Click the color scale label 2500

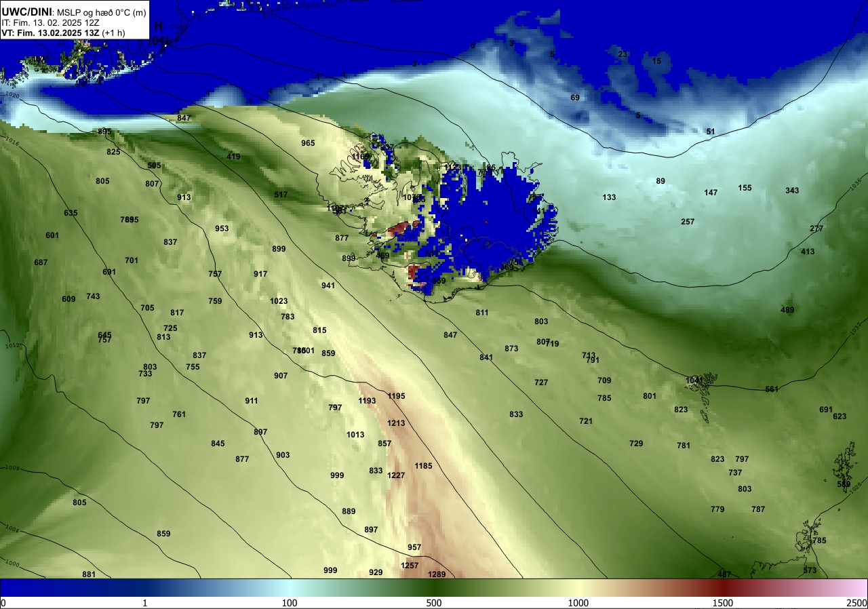pyautogui.click(x=857, y=603)
